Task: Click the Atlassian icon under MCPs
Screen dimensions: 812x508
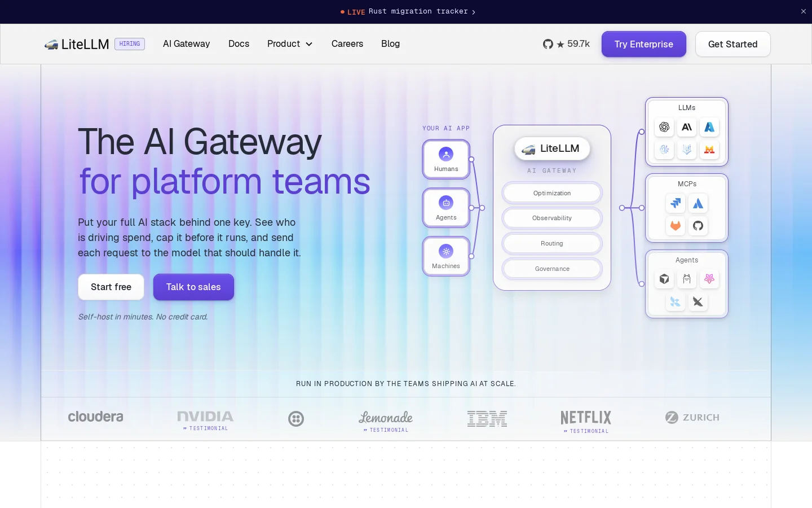Action: point(698,203)
